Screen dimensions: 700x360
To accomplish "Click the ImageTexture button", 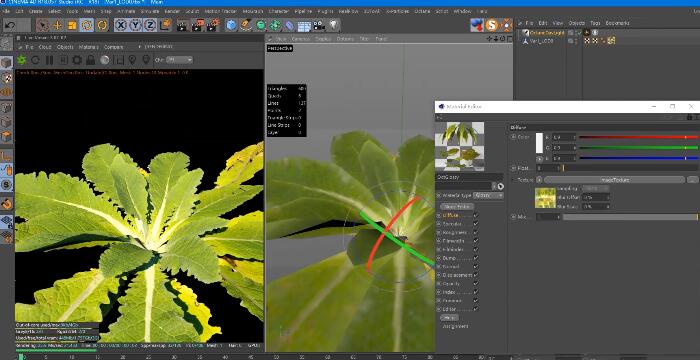I will pos(615,180).
